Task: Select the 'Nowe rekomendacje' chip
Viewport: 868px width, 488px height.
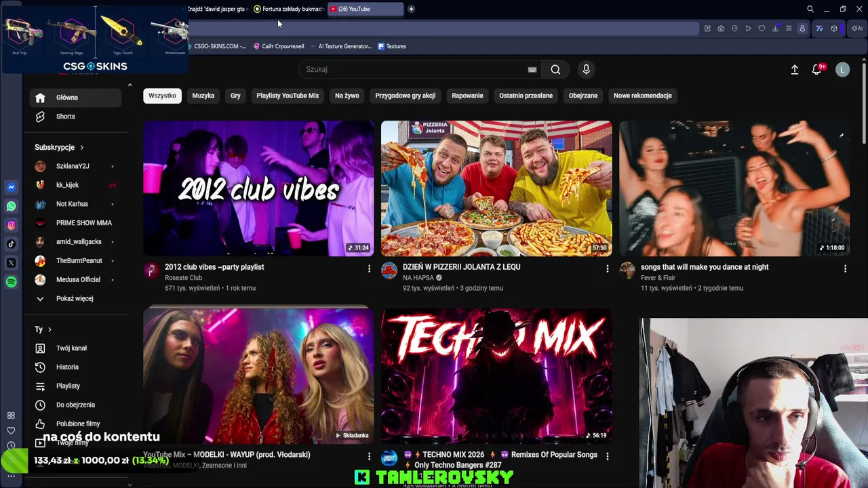Action: [643, 96]
